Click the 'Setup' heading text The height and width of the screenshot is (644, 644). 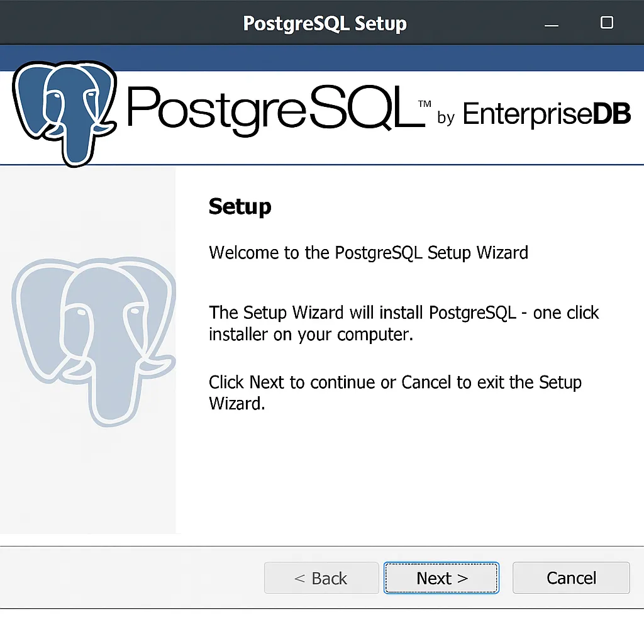(240, 206)
